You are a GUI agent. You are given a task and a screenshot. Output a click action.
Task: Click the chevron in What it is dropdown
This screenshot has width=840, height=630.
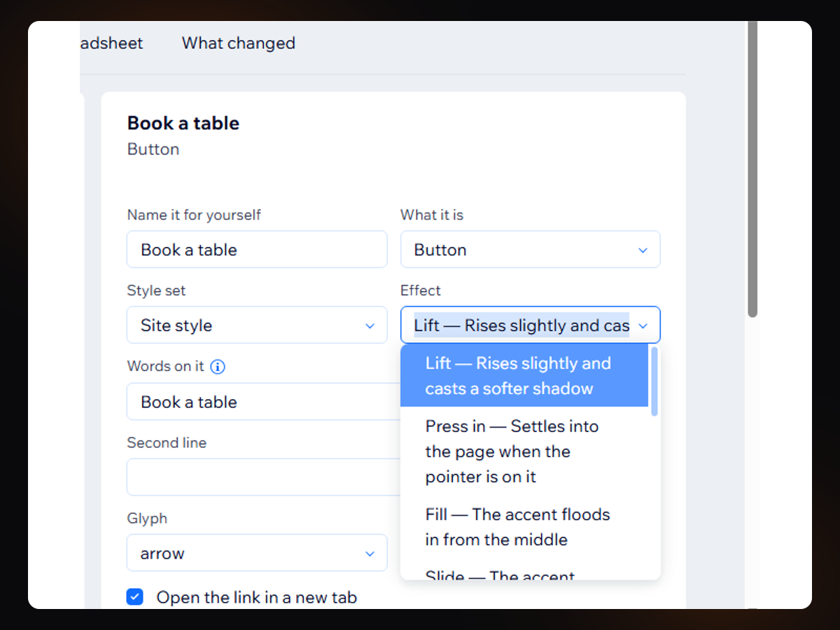643,250
